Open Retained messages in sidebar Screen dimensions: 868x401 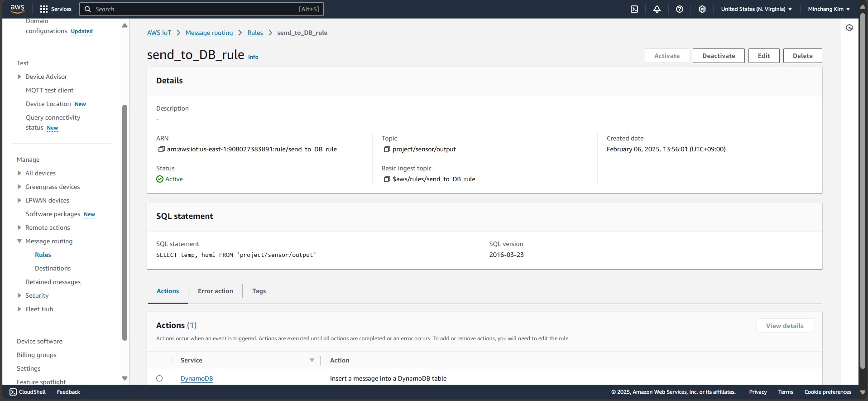pyautogui.click(x=53, y=282)
